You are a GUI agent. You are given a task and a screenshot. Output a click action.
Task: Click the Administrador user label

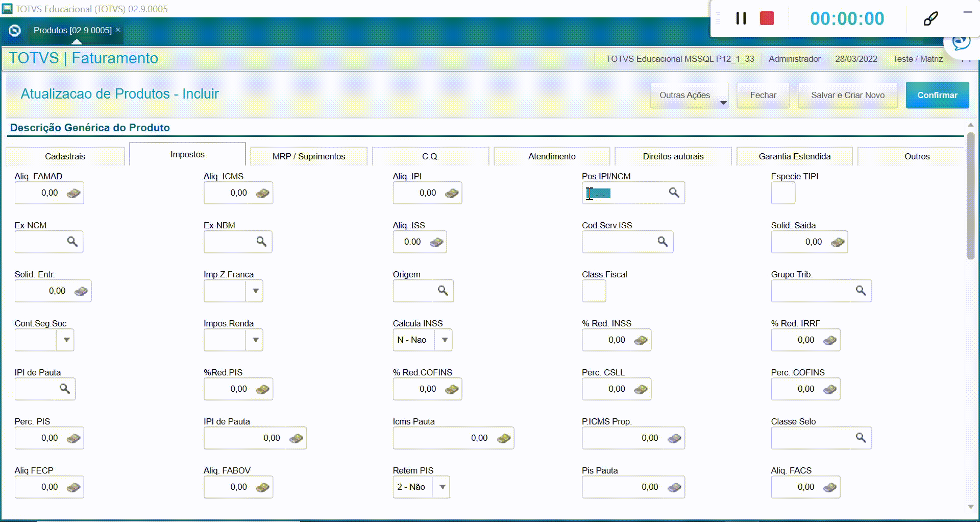pos(794,59)
